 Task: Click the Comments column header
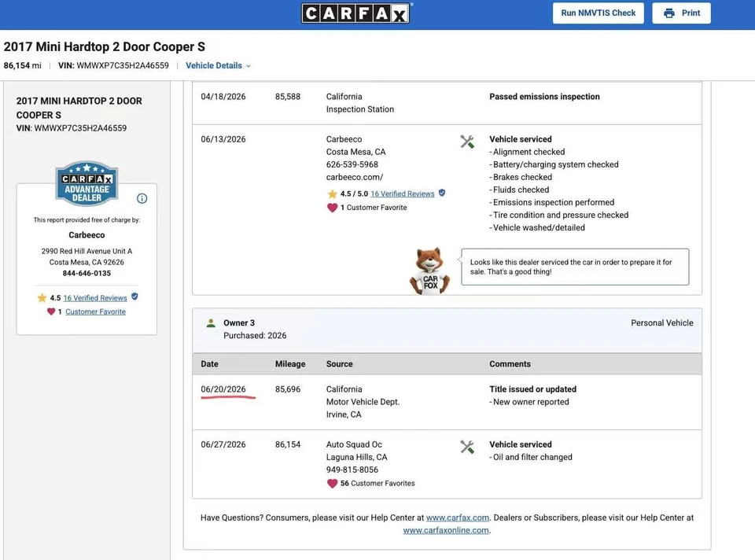click(x=510, y=364)
